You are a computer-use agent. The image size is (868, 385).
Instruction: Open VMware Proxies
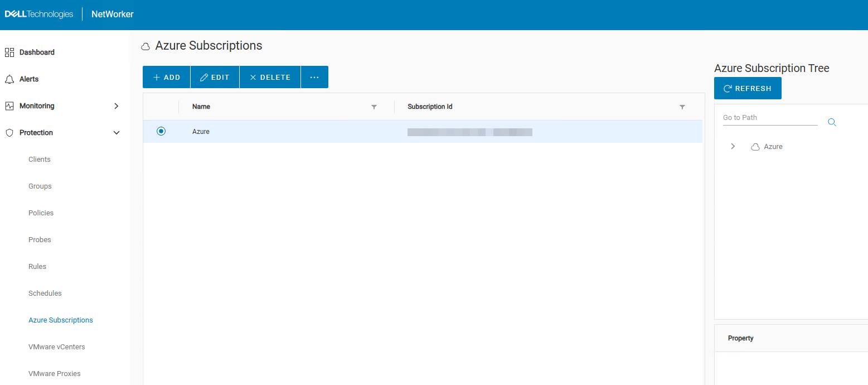pos(55,374)
